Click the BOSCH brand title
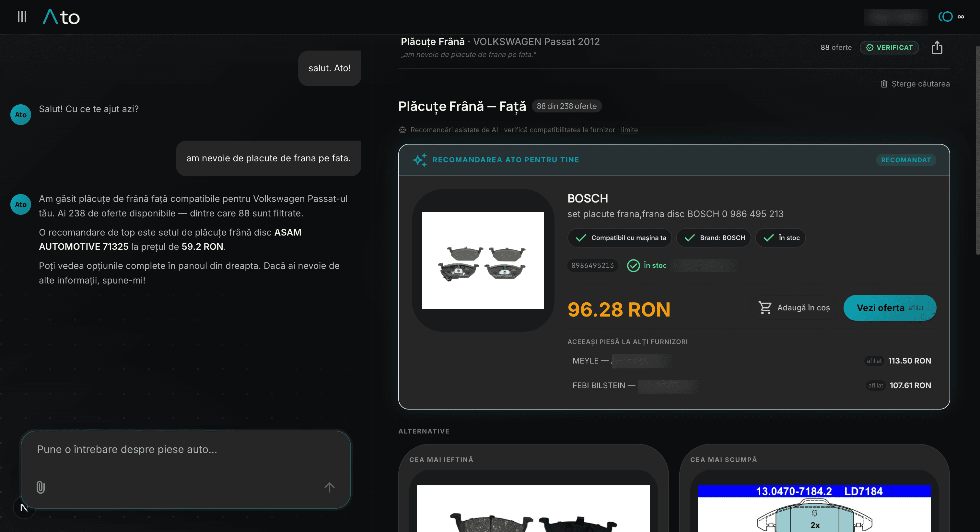This screenshot has width=980, height=532. click(588, 199)
